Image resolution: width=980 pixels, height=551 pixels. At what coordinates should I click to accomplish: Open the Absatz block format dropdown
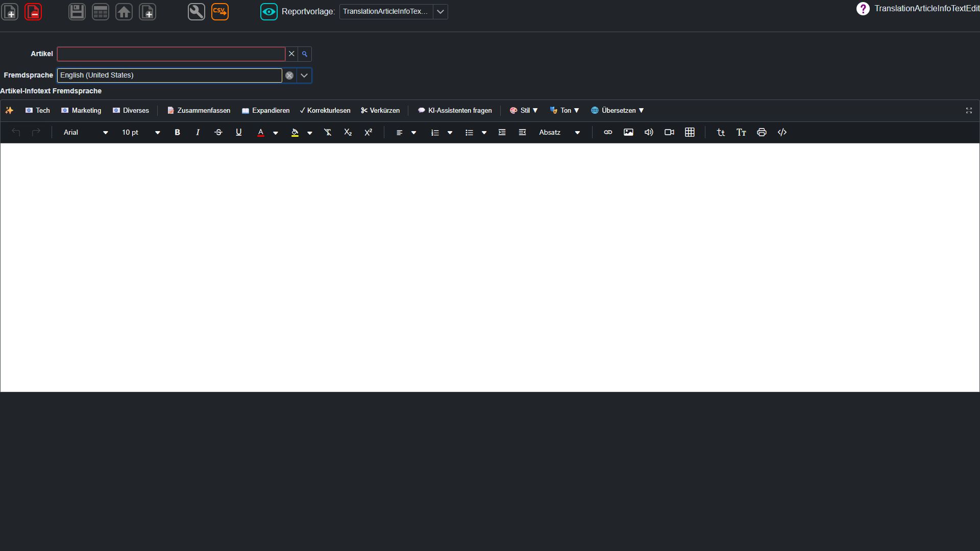[x=559, y=133]
